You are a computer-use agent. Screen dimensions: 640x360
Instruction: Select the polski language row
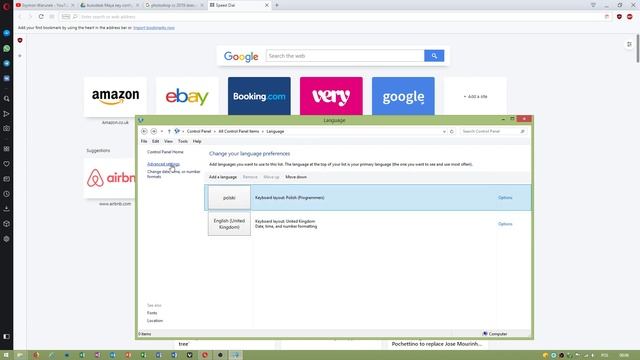(368, 198)
